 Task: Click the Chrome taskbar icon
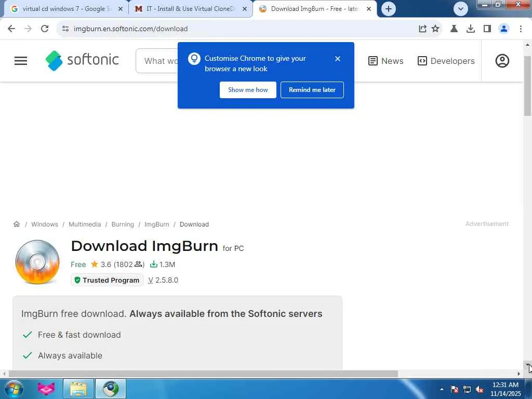(x=111, y=389)
